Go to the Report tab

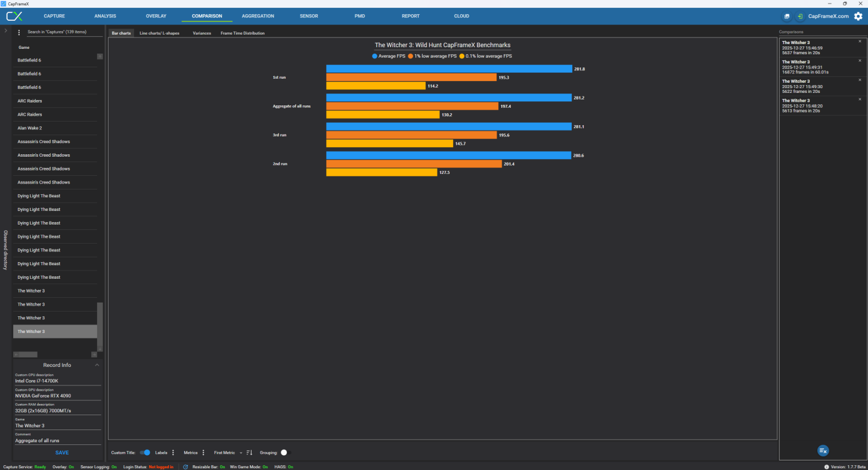[x=411, y=16]
